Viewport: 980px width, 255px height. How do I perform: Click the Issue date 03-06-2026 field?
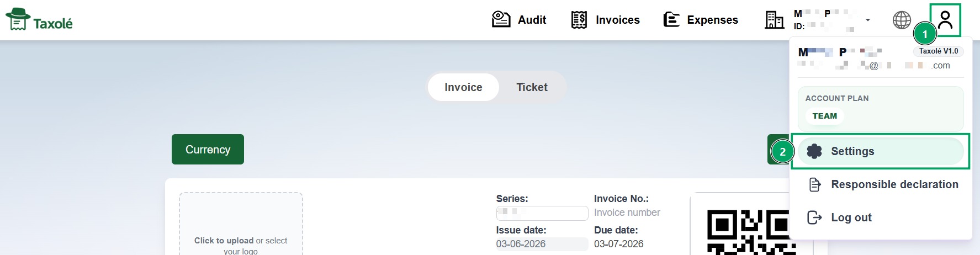click(542, 244)
